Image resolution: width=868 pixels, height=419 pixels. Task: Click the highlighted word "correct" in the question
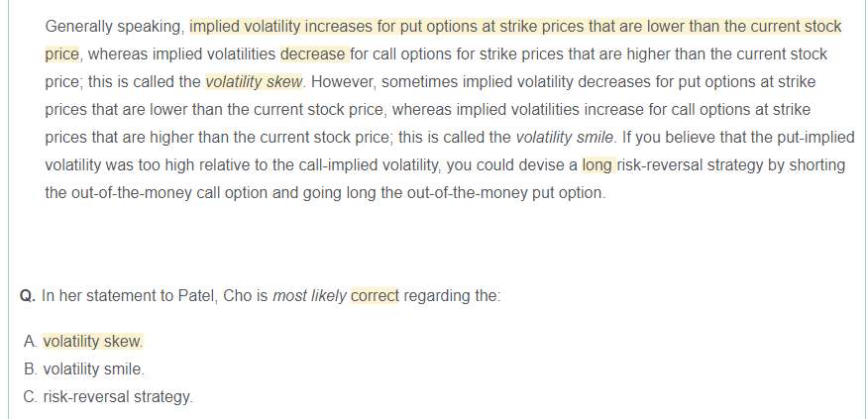coord(375,296)
